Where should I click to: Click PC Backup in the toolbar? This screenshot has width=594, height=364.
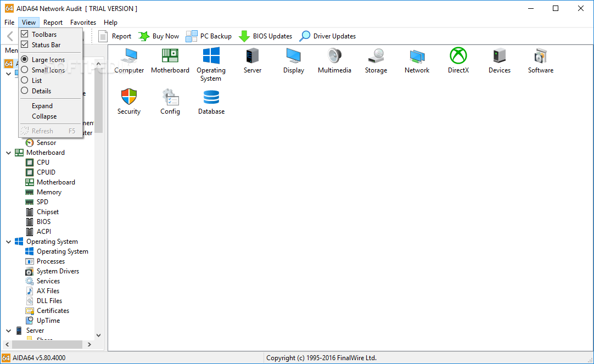209,36
